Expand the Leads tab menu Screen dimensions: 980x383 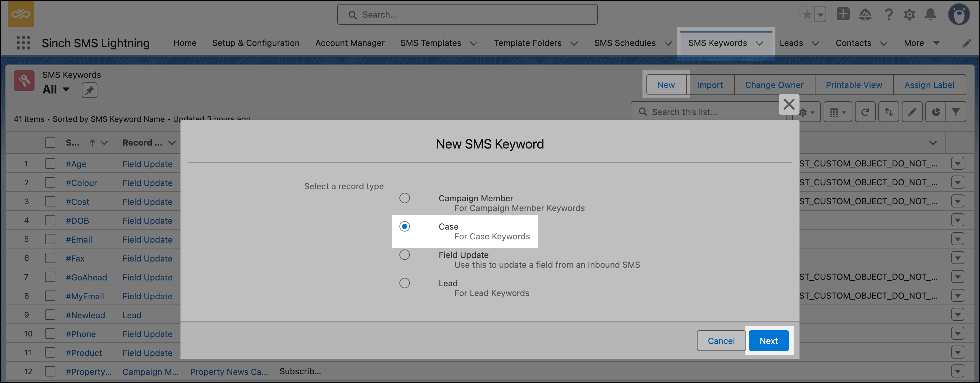click(815, 43)
